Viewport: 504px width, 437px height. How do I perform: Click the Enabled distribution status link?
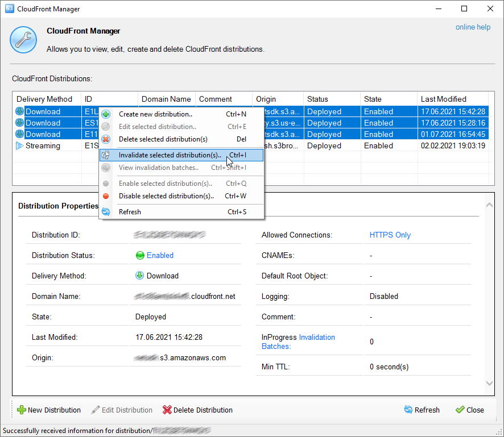[x=160, y=255]
